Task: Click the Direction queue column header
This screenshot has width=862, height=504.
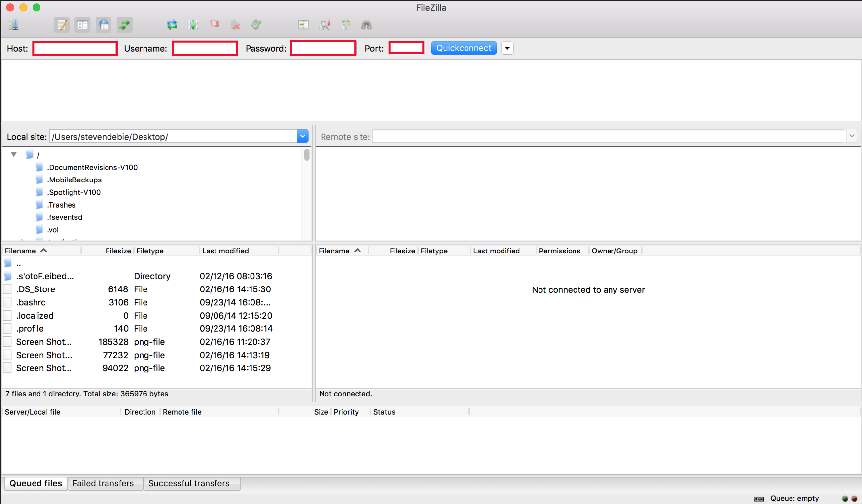Action: [140, 412]
